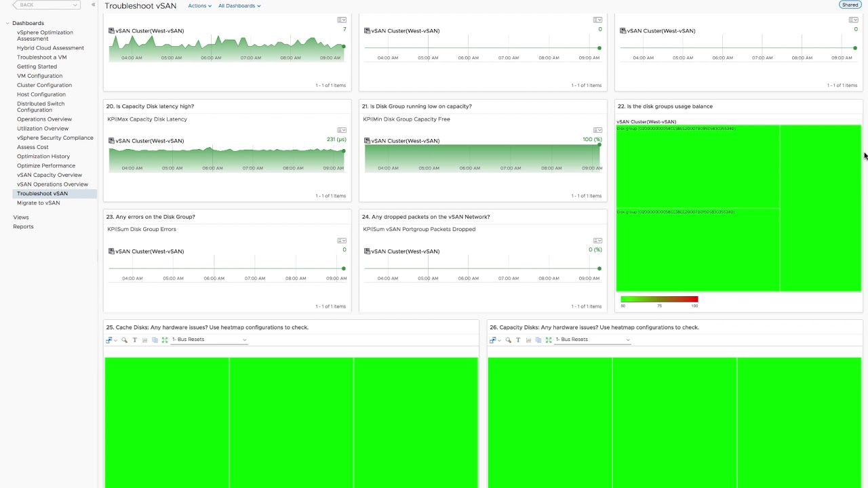Click the copy icon in the Capacity Disks heatmap toolbar
868x488 pixels.
[x=538, y=340]
